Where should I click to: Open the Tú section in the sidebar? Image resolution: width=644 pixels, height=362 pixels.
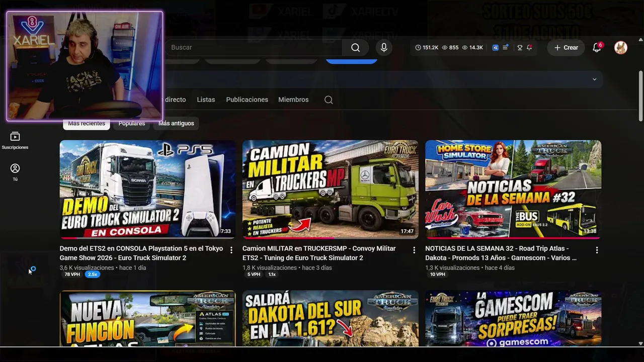click(x=15, y=172)
